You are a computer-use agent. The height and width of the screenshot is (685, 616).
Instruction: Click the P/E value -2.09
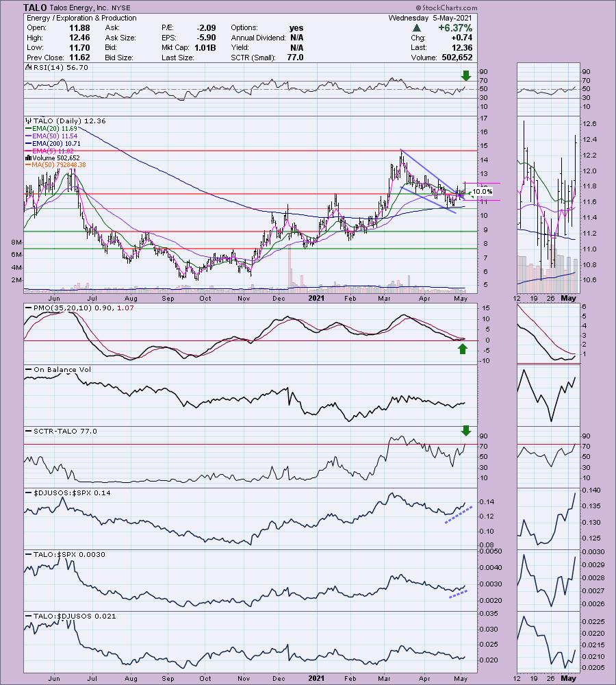pos(206,27)
